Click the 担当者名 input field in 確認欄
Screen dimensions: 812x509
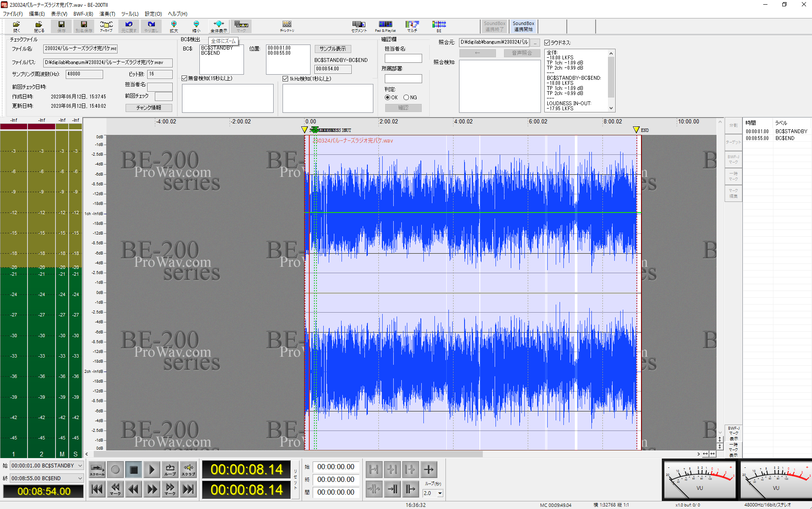click(x=403, y=58)
